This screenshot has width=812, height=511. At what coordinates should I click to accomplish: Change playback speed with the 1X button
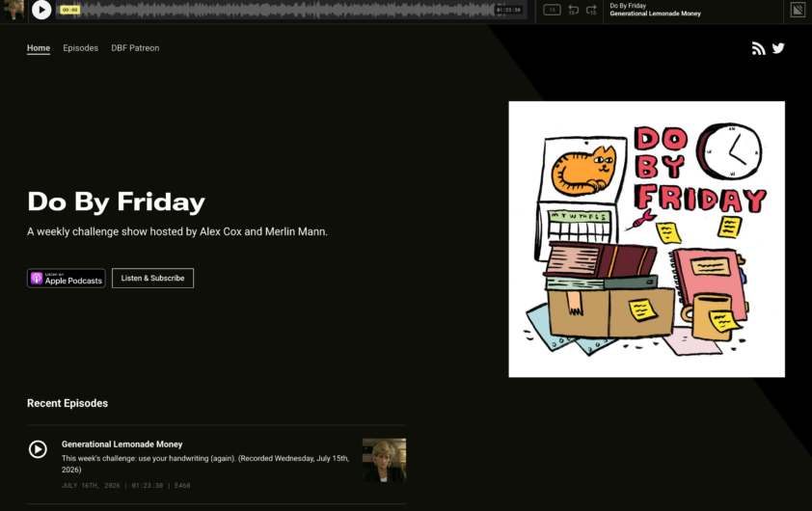[x=552, y=10]
